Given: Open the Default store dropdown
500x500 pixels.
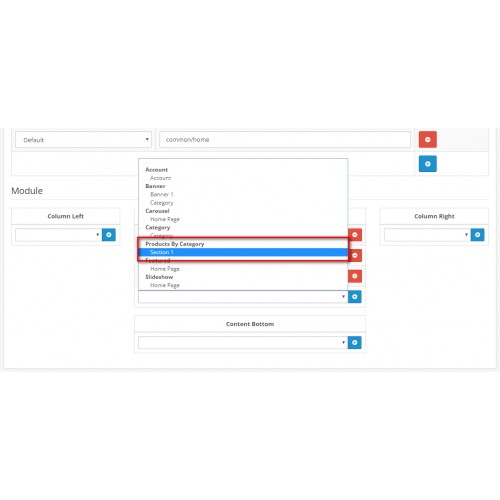Looking at the screenshot, I should (83, 140).
